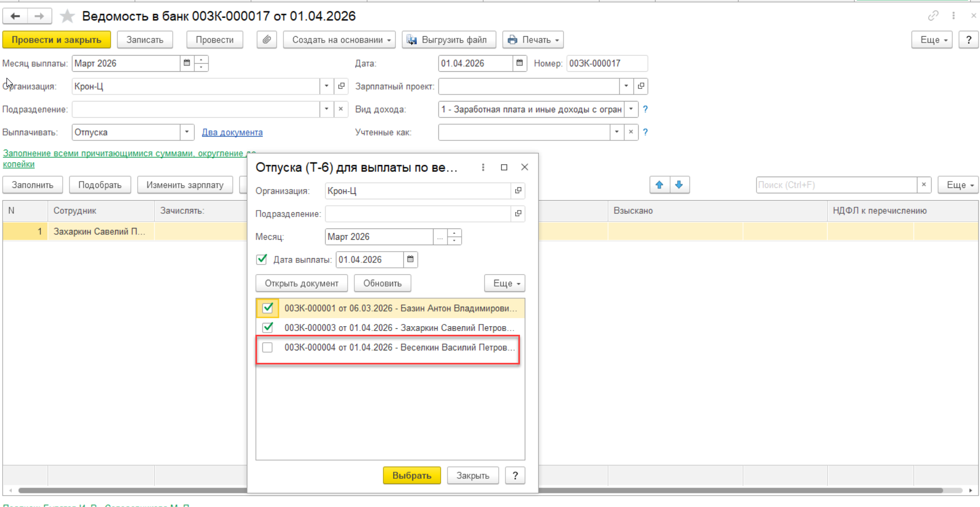Click Провести и закрыть
Image resolution: width=980 pixels, height=507 pixels.
point(57,39)
